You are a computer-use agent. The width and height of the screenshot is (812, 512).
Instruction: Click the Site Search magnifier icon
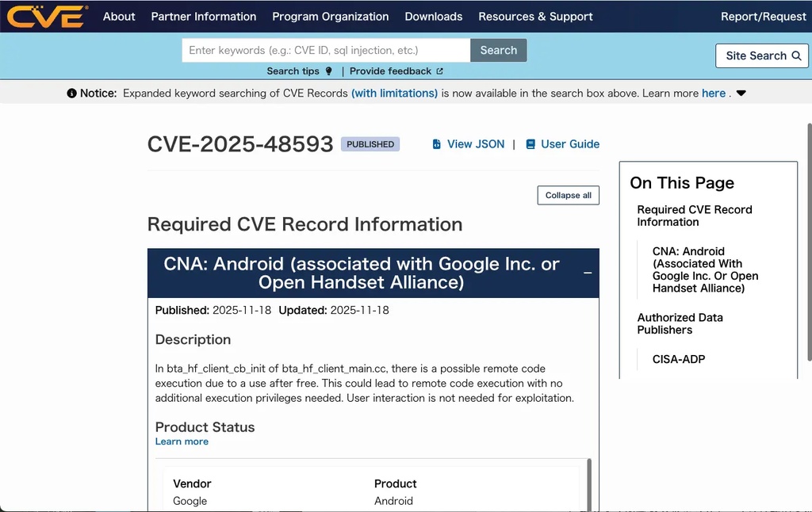pyautogui.click(x=795, y=55)
